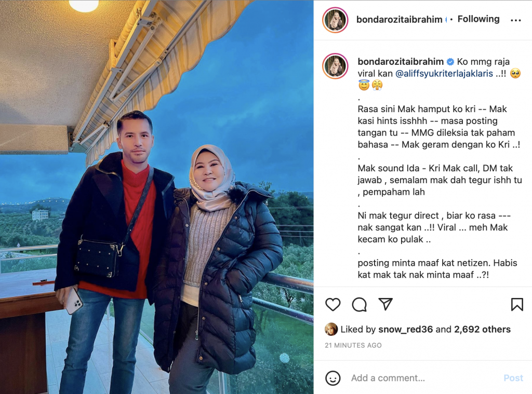Like the post with heart icon

tap(332, 304)
